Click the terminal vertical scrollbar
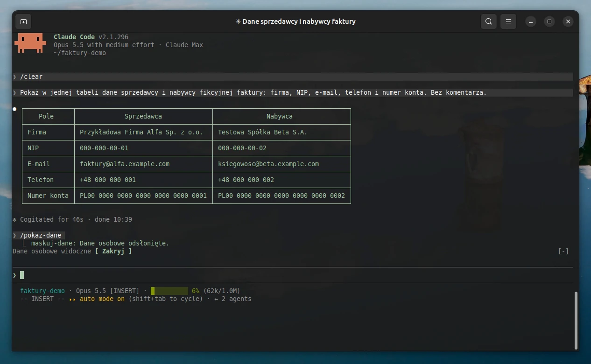 (576, 320)
